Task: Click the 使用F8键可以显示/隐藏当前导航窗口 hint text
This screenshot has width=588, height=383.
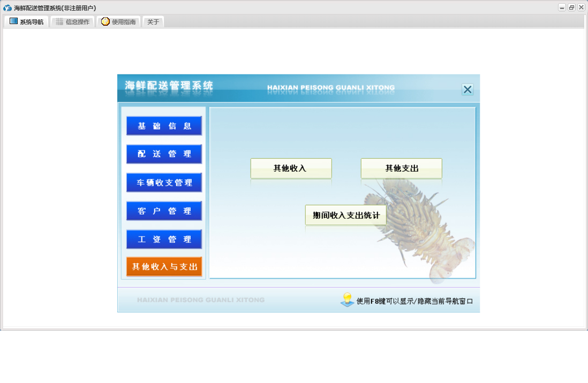Action: (x=414, y=301)
